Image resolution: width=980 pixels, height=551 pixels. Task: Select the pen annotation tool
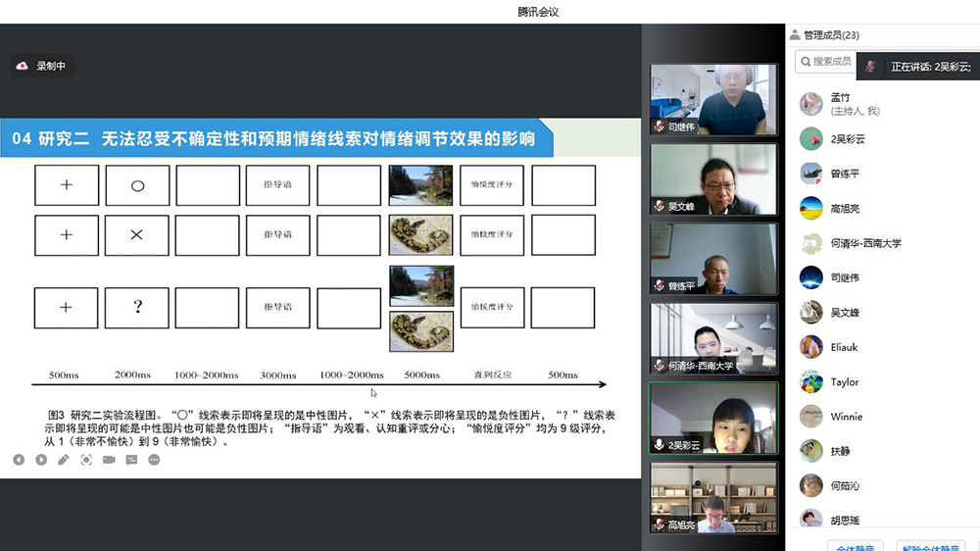click(x=64, y=460)
